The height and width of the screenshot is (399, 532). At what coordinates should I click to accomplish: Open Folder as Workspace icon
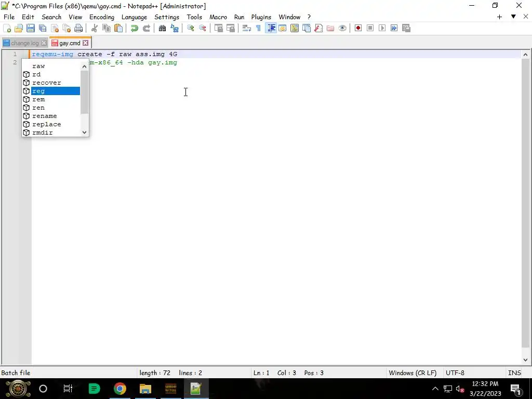coord(330,28)
